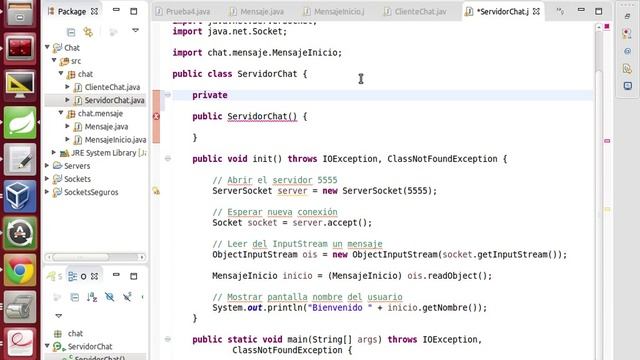Viewport: 640px width, 360px height.
Task: Fold the private field block
Action: [x=168, y=95]
